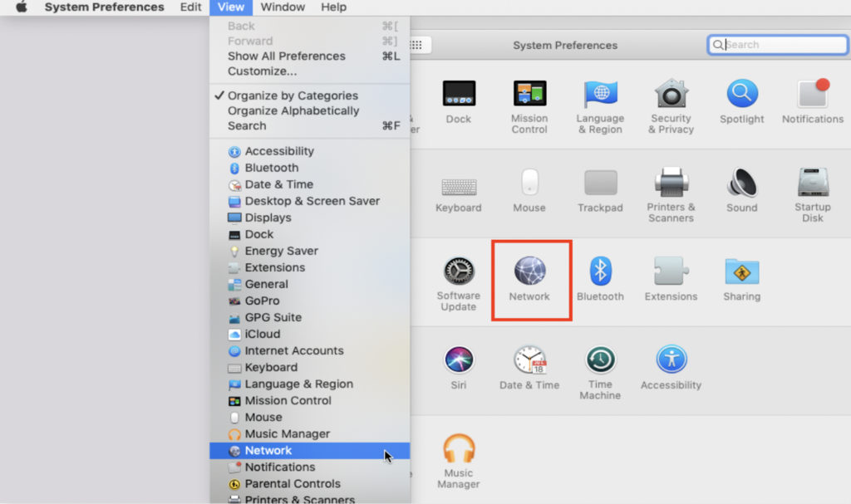
Task: Open Time Machine preference pane icon
Action: coord(600,360)
